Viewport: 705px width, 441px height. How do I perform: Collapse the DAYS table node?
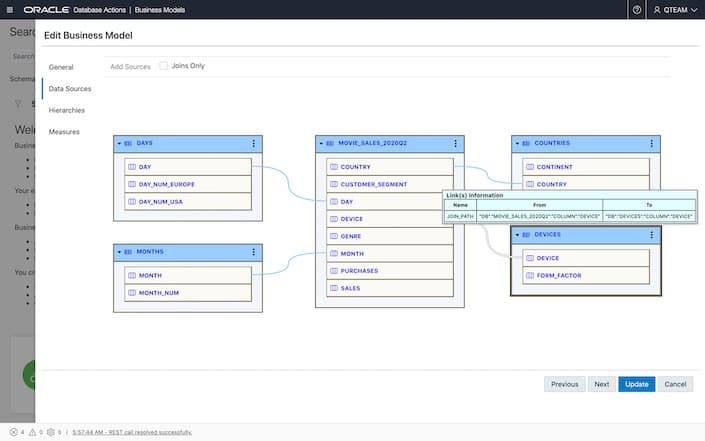click(x=119, y=143)
